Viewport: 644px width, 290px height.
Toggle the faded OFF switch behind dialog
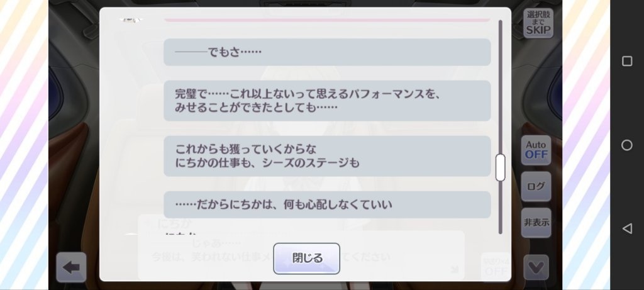495,267
